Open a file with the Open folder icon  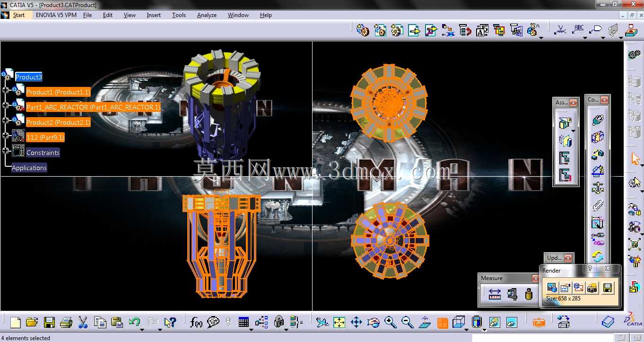click(x=32, y=323)
